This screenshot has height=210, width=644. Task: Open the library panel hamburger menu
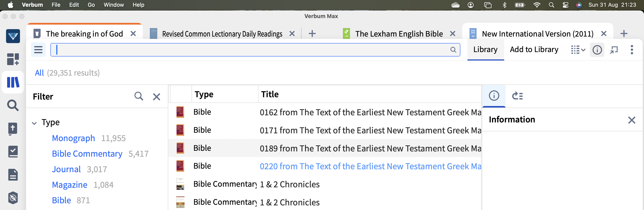[x=38, y=50]
